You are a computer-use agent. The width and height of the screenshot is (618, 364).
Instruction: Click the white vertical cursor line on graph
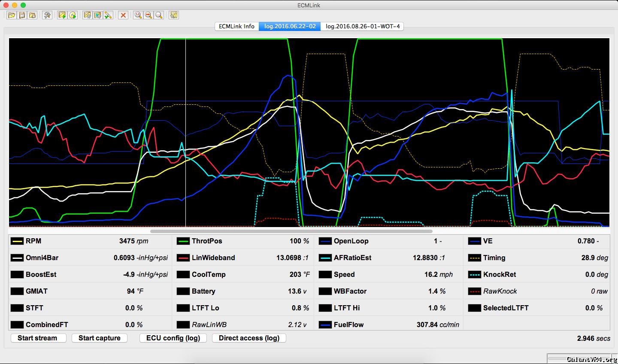(x=185, y=132)
